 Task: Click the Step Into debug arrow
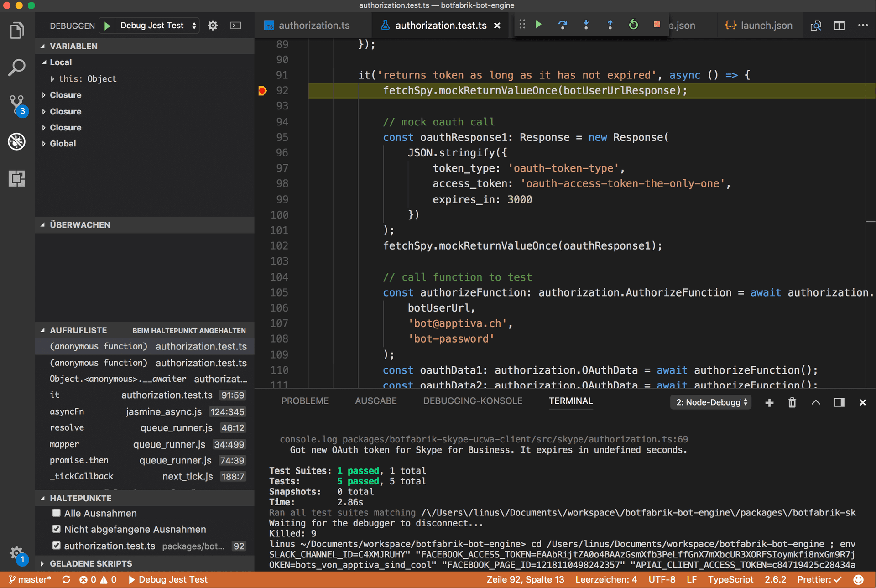coord(586,25)
